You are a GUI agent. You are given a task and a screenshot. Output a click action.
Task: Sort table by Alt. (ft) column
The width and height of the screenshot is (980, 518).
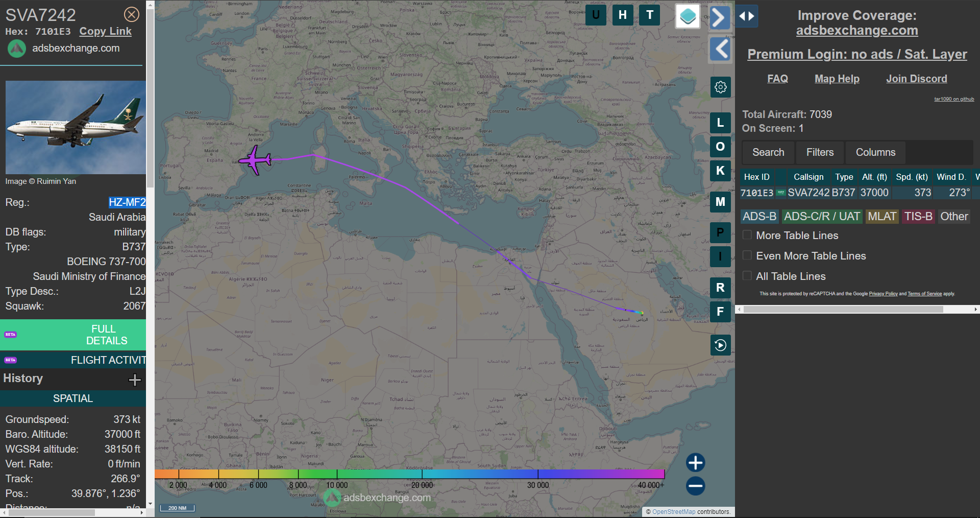click(x=874, y=177)
